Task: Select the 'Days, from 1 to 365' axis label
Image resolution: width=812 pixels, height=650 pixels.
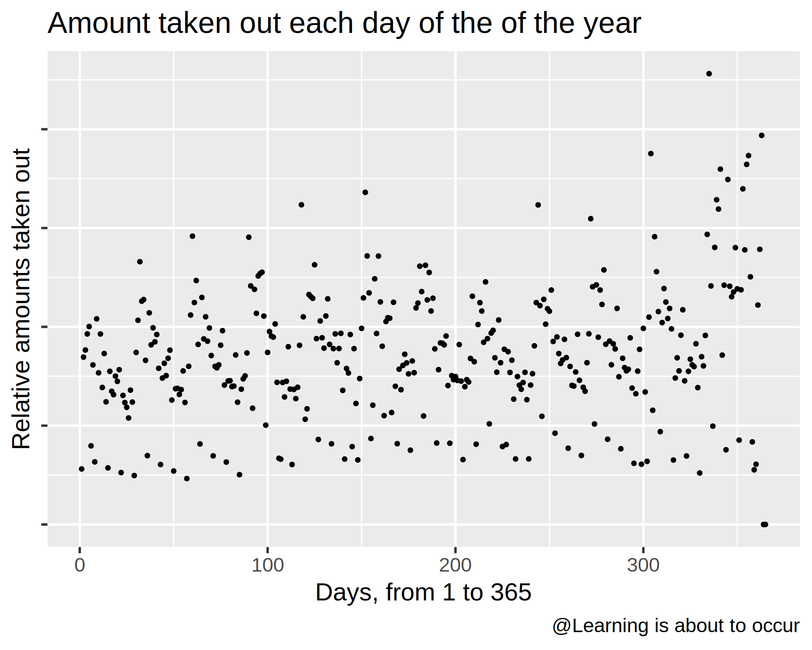Action: tap(423, 592)
